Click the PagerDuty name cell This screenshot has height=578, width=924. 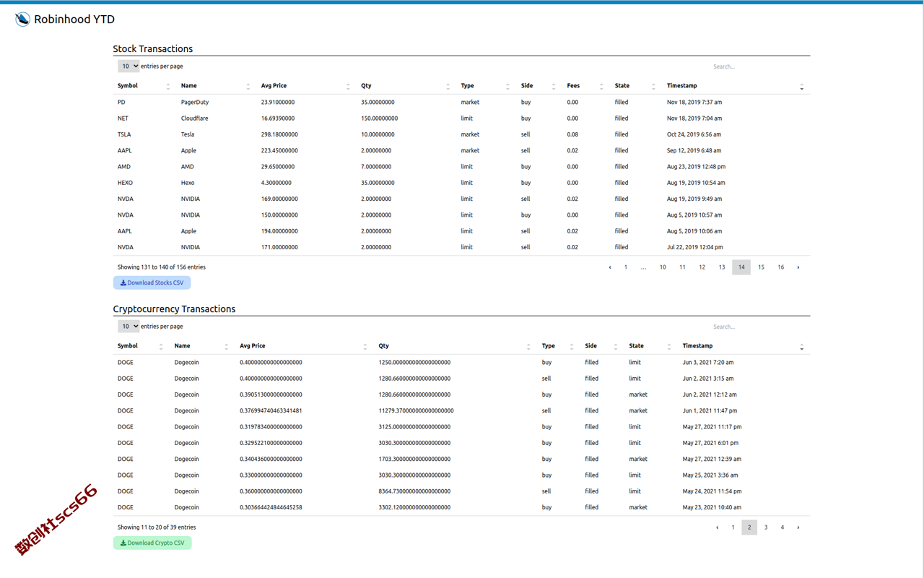point(195,103)
